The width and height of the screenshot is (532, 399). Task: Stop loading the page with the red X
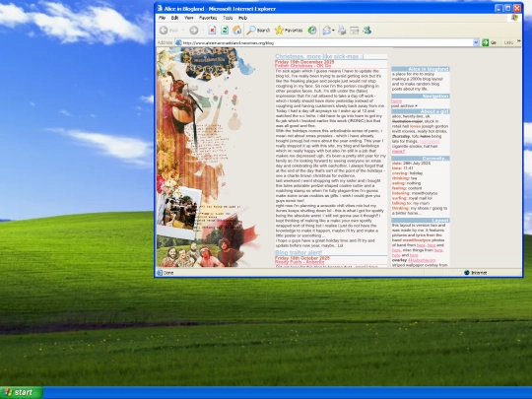[212, 31]
